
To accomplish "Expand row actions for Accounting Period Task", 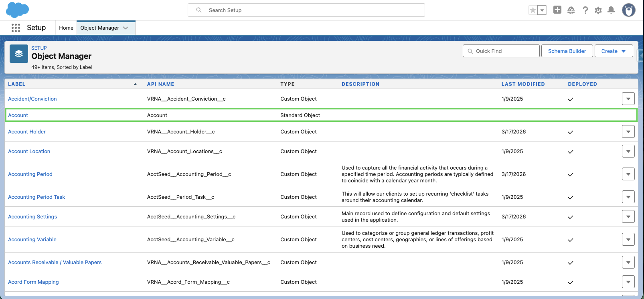I will [x=628, y=197].
